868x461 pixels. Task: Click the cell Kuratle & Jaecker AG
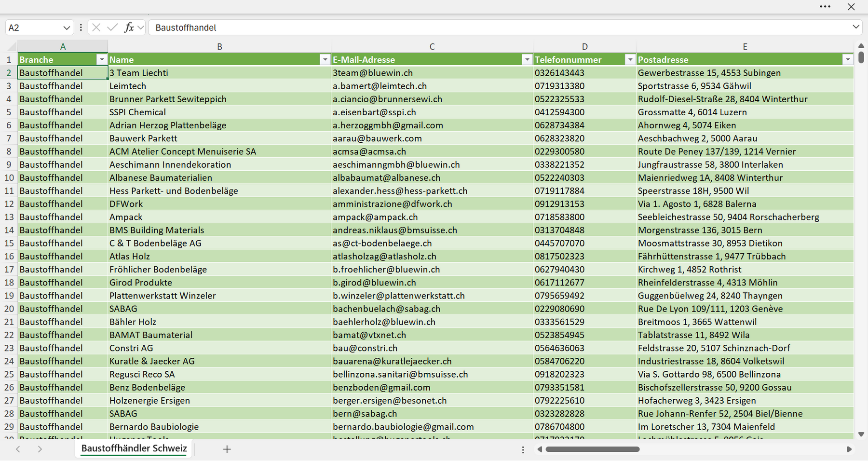tap(219, 361)
